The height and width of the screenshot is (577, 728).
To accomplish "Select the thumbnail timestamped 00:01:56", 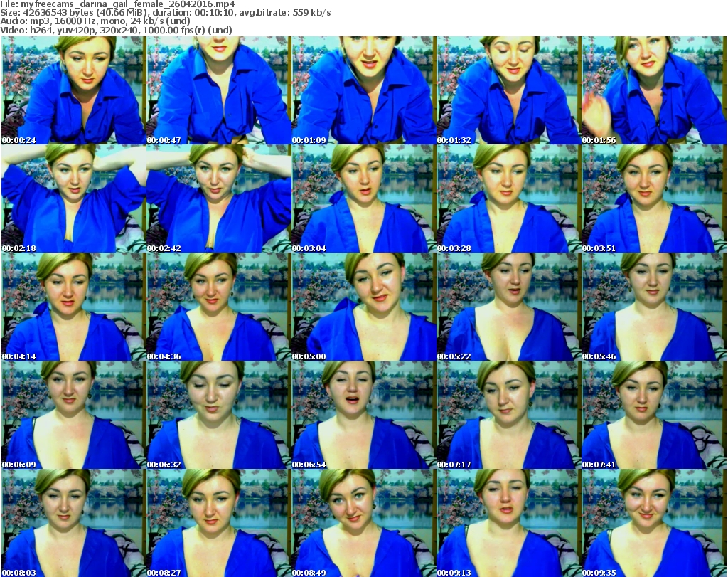I will pyautogui.click(x=654, y=90).
